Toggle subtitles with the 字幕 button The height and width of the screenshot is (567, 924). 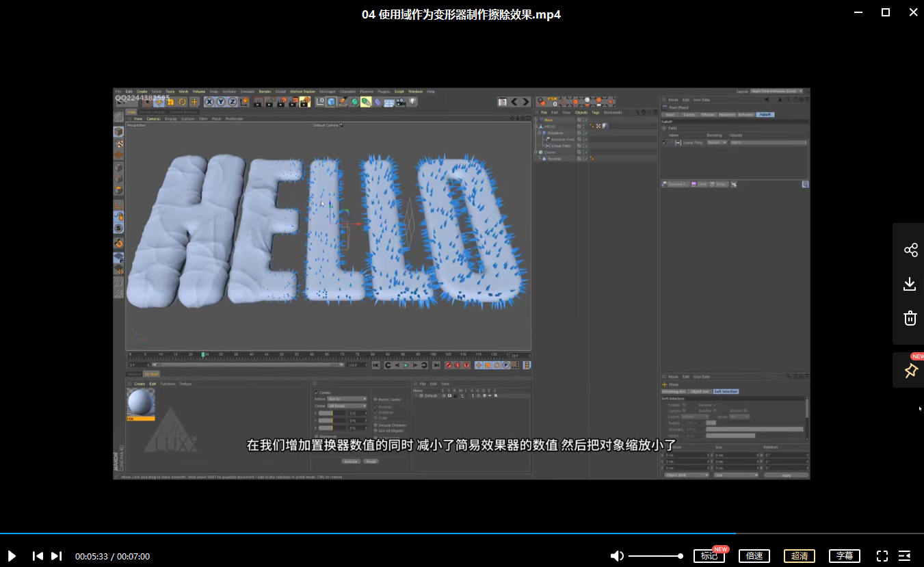pyautogui.click(x=844, y=556)
